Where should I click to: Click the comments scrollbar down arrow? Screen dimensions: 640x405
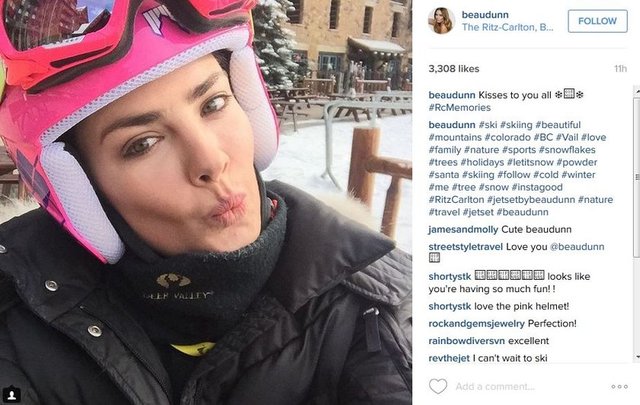pyautogui.click(x=637, y=357)
